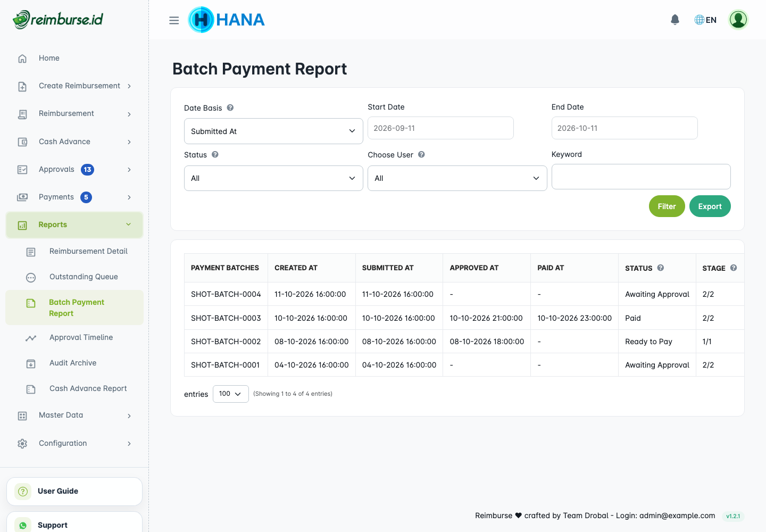
Task: Click the Home sidebar icon
Action: [x=22, y=59]
